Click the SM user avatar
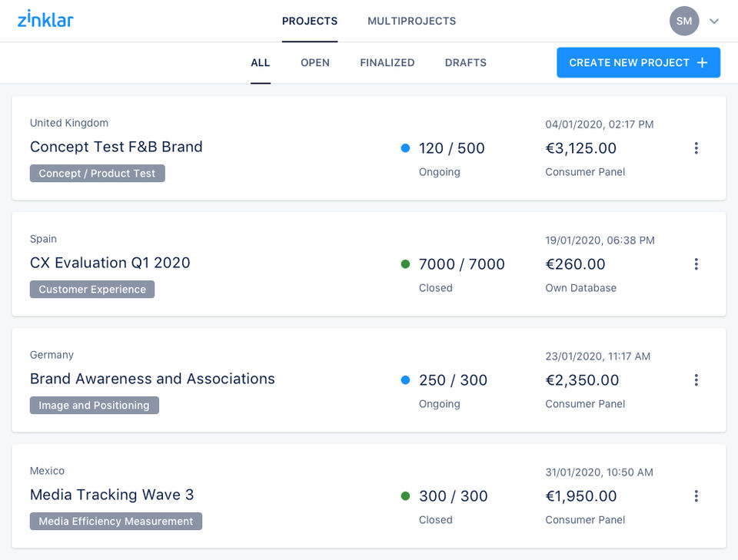Viewport: 738px width, 560px height. point(684,22)
